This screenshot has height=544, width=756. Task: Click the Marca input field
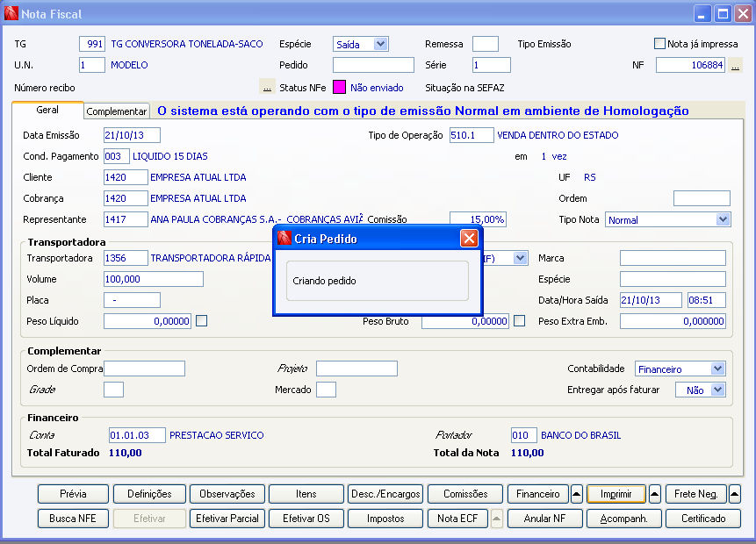(673, 258)
